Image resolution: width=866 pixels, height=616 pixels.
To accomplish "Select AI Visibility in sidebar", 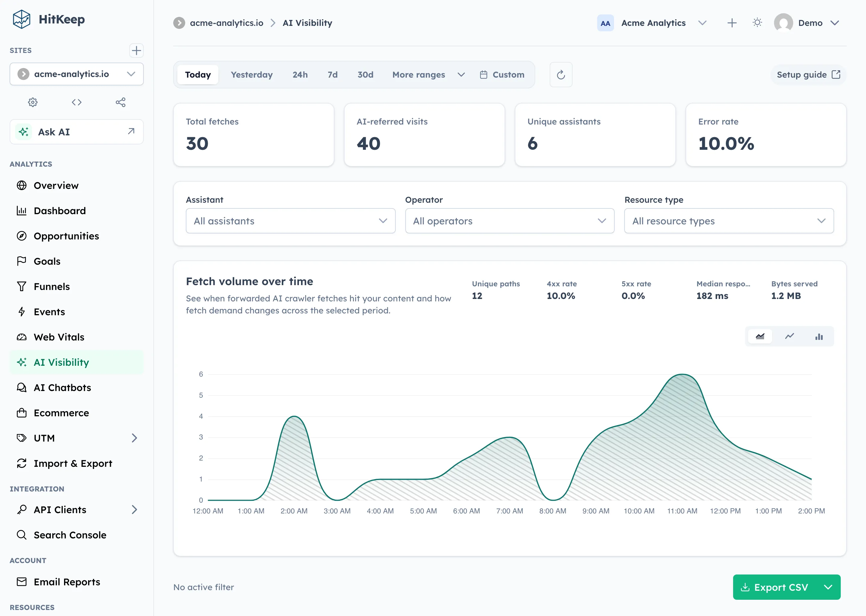I will point(77,362).
